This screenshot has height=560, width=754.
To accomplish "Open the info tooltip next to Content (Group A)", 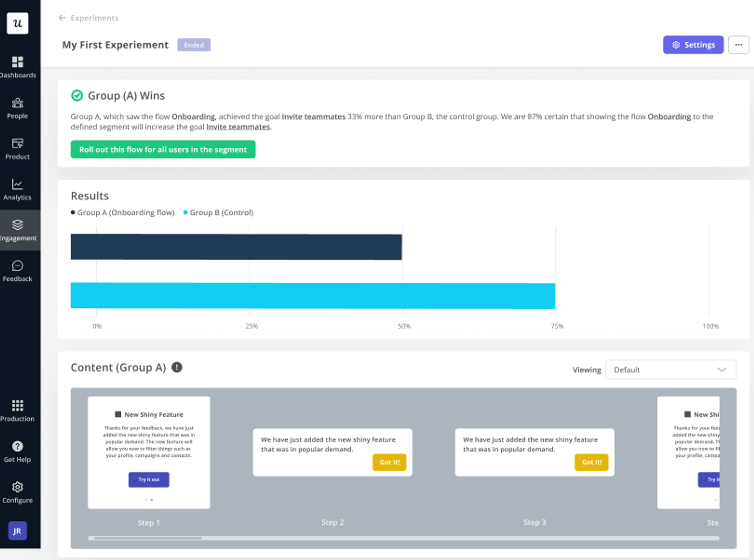I will tap(177, 367).
